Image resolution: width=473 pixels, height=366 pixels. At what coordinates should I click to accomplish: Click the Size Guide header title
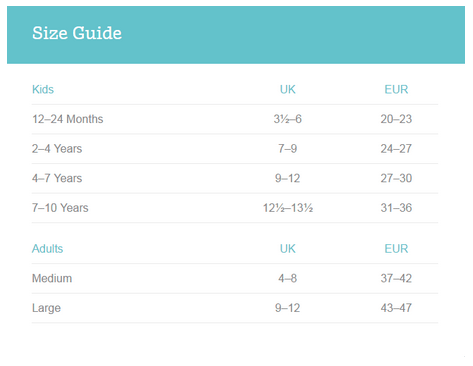tap(77, 33)
